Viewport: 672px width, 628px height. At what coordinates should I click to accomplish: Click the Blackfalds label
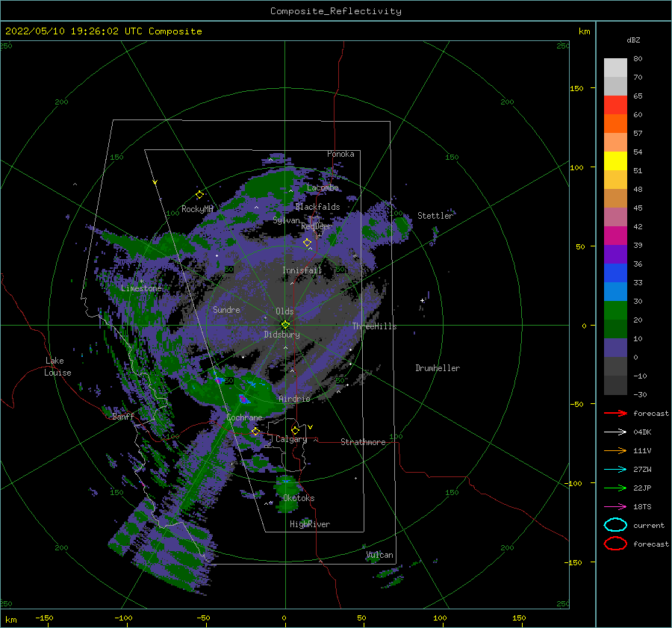317,207
